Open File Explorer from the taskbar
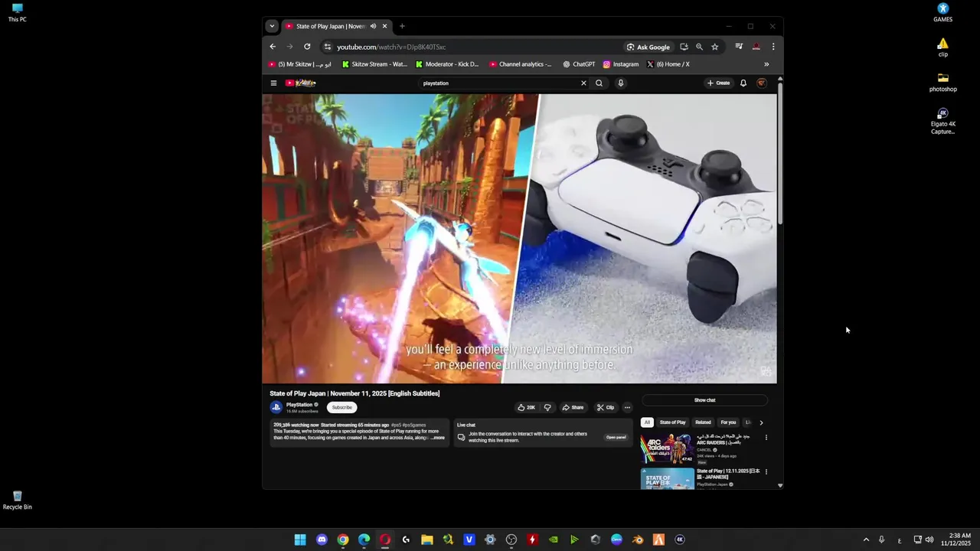This screenshot has width=980, height=551. (x=427, y=540)
